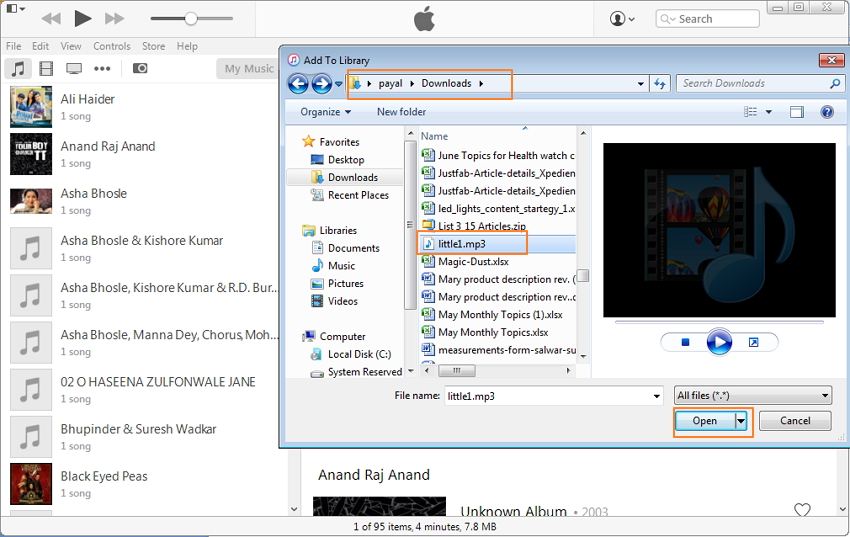Open the File menu
The width and height of the screenshot is (850, 537).
(x=14, y=46)
